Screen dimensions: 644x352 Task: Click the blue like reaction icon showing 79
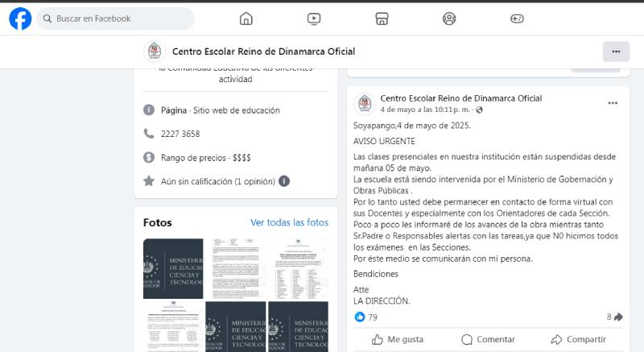pyautogui.click(x=360, y=317)
